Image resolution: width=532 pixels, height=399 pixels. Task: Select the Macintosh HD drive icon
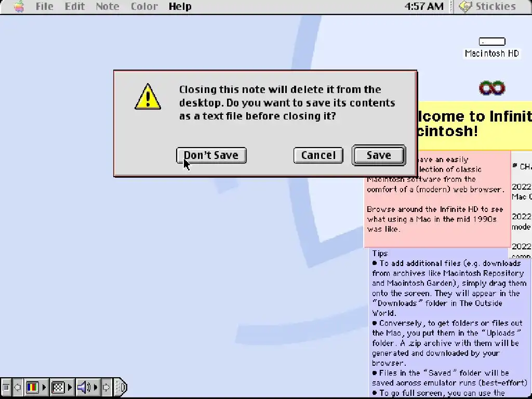point(492,42)
